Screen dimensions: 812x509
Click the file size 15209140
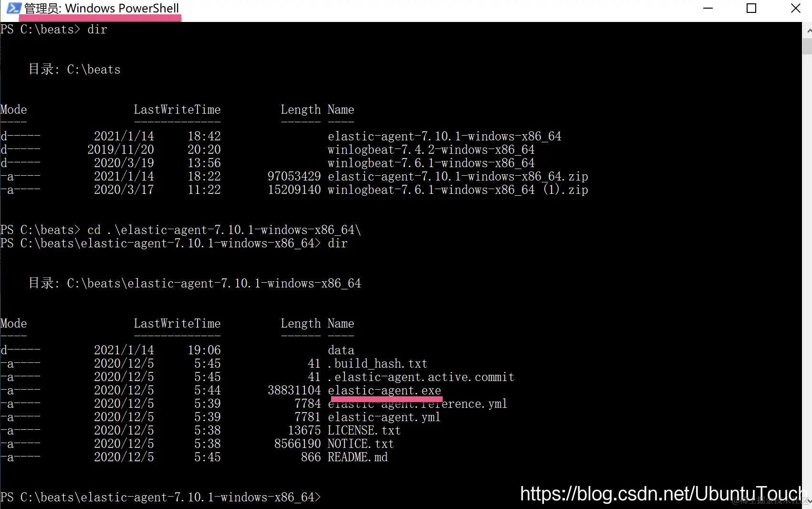point(294,190)
